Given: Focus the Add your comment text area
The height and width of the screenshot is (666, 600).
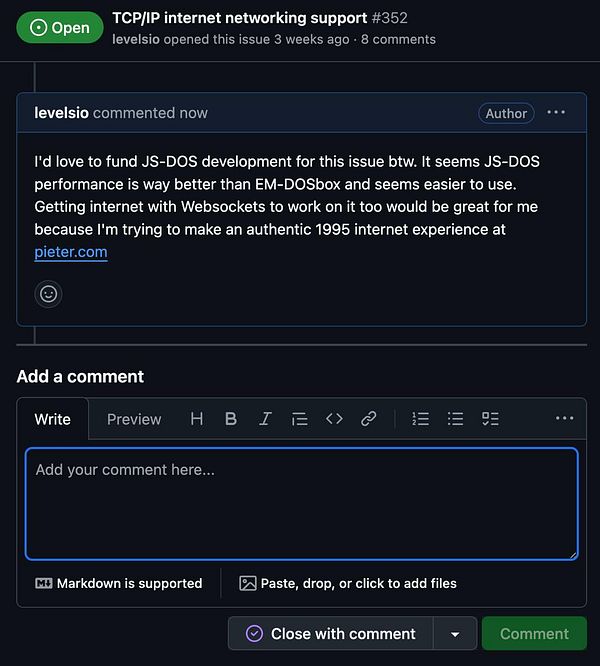Looking at the screenshot, I should (x=301, y=503).
